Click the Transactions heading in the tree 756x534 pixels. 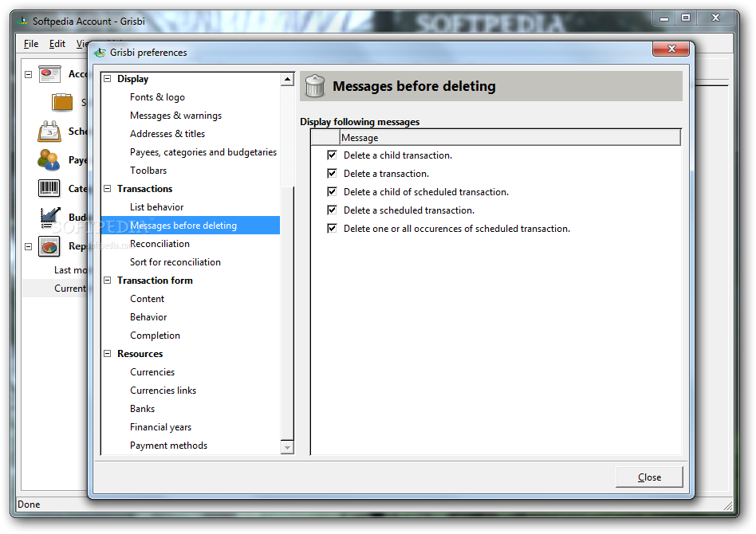coord(144,189)
